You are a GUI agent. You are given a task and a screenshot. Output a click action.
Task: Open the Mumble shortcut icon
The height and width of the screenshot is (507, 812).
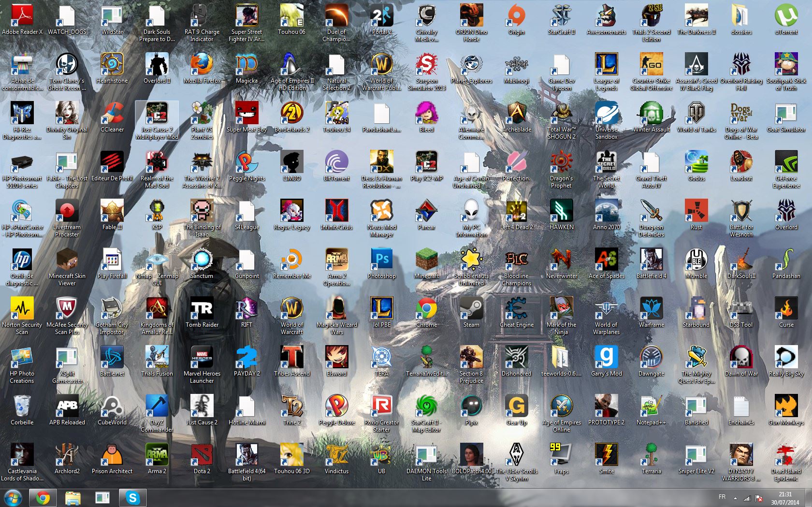[x=696, y=263]
